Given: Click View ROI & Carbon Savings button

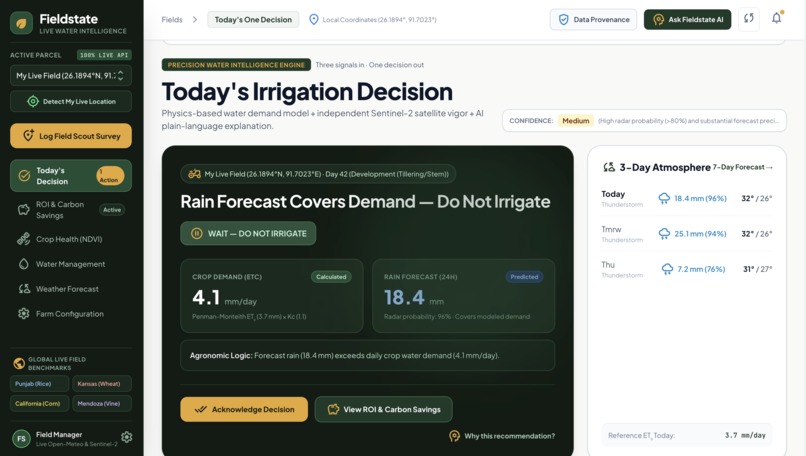Looking at the screenshot, I should [383, 409].
